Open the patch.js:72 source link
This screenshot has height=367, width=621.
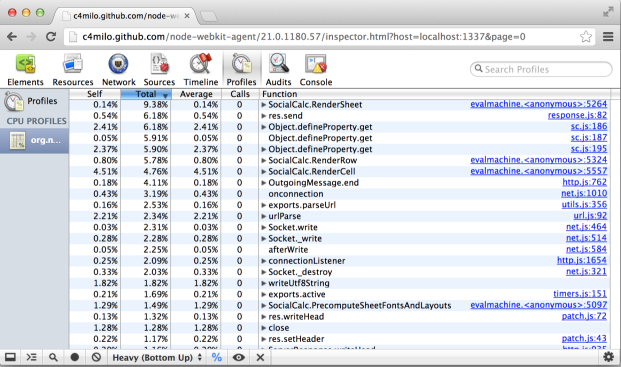click(584, 316)
